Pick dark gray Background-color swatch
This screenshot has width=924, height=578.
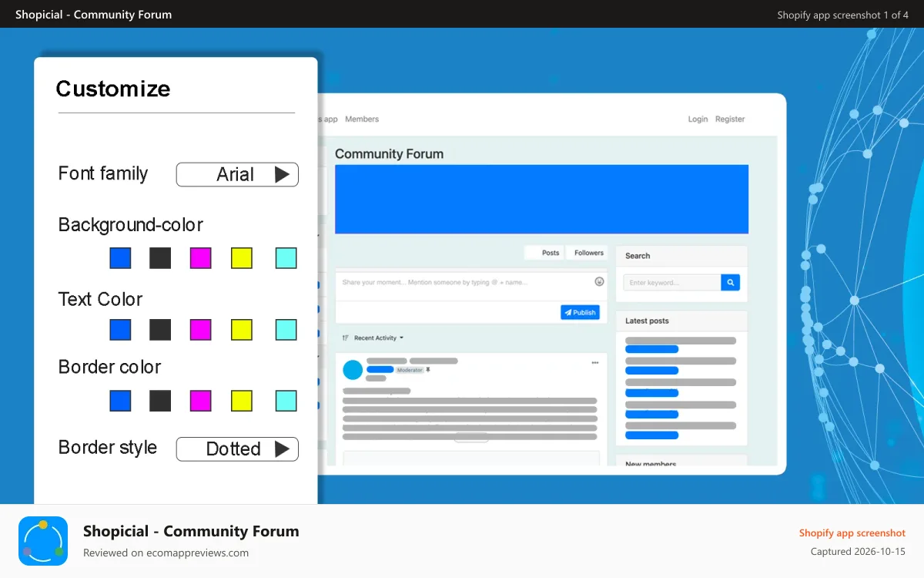point(160,258)
